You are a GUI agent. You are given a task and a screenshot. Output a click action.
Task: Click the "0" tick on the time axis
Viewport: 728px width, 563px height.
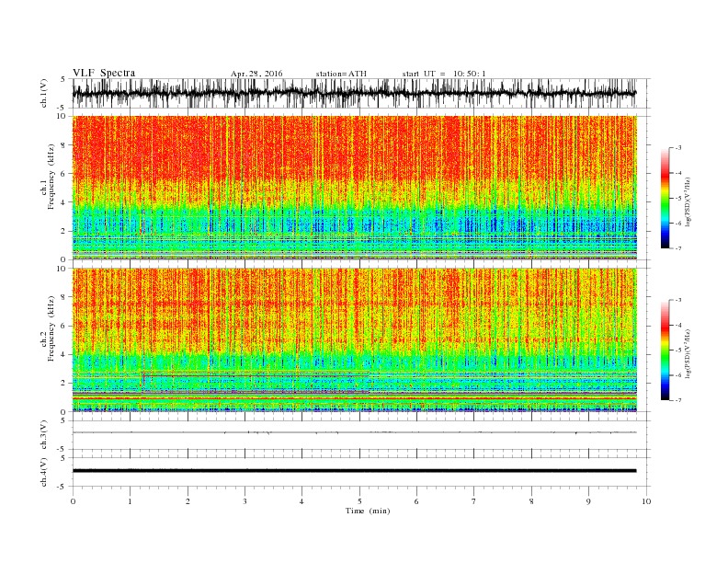click(73, 501)
